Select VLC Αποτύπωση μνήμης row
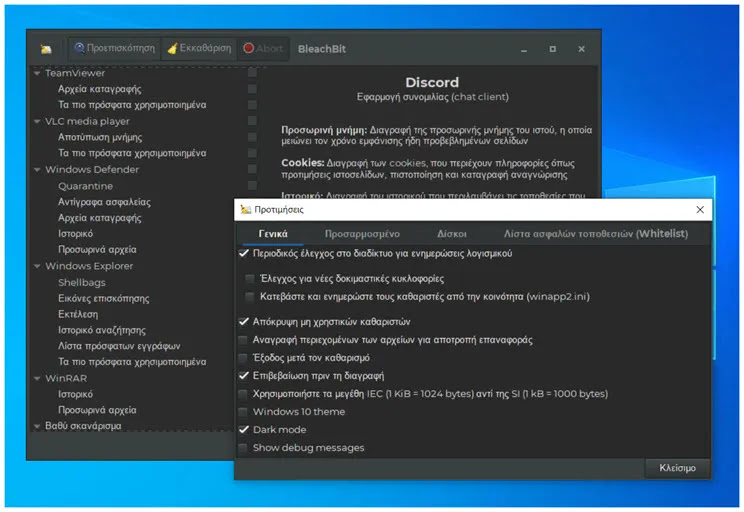This screenshot has height=512, width=744. pos(100,137)
